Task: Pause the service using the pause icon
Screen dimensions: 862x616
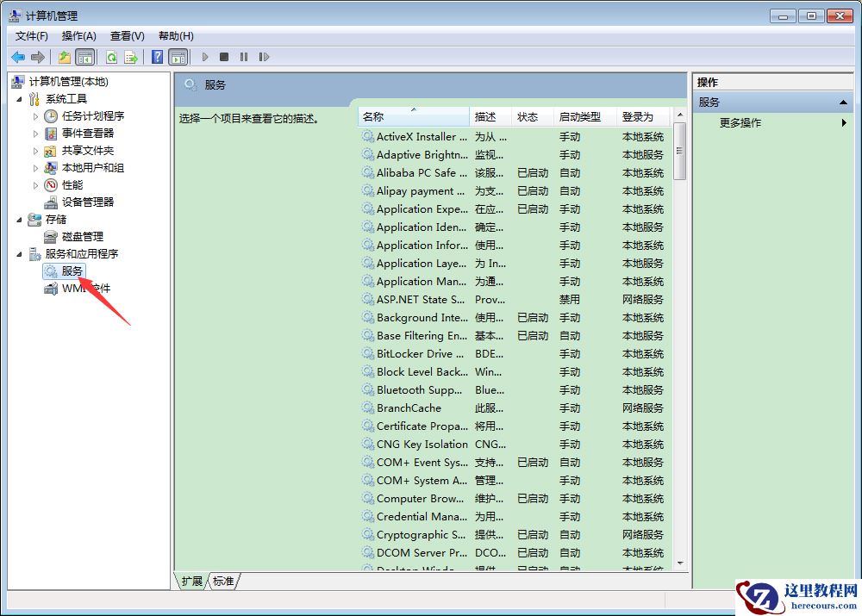Action: [244, 56]
